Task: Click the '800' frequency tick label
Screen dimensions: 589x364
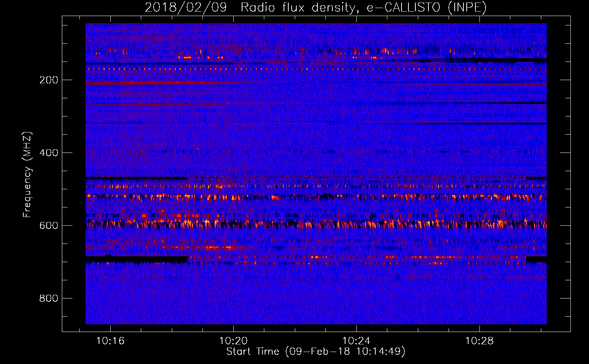Action: click(49, 298)
